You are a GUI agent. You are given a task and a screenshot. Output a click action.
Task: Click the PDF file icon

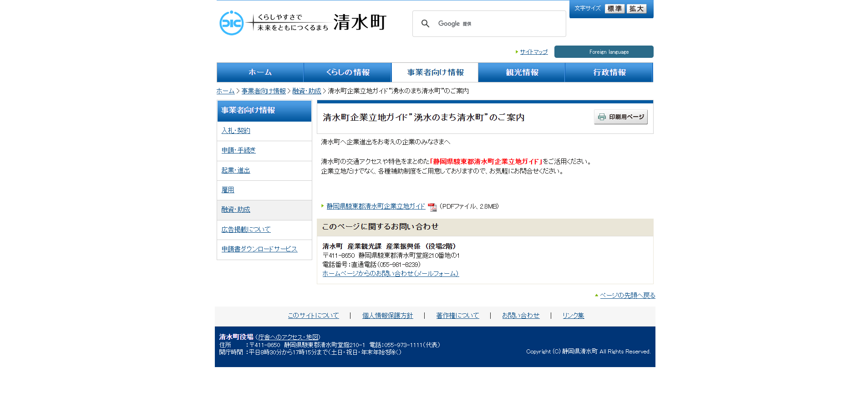tap(432, 207)
